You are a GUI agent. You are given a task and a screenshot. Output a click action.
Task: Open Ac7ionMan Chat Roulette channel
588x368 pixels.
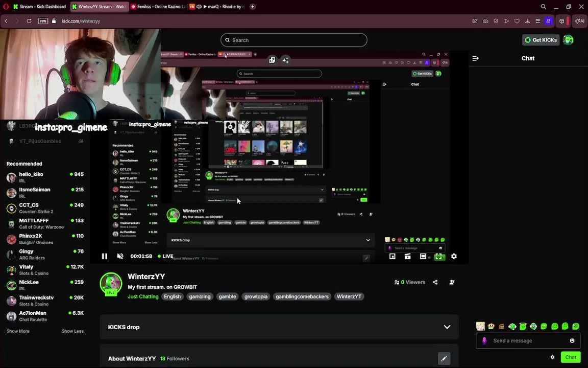(x=45, y=316)
